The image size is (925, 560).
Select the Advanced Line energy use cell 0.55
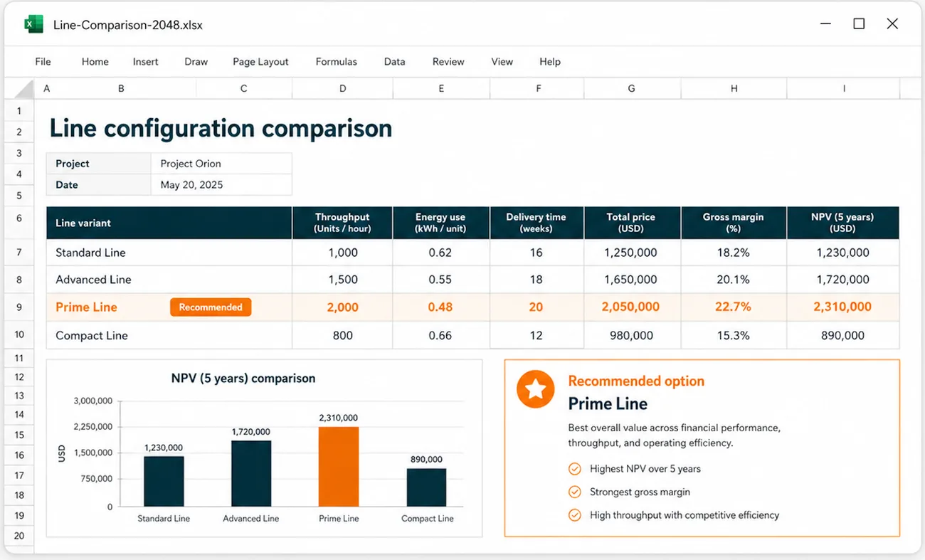click(441, 280)
